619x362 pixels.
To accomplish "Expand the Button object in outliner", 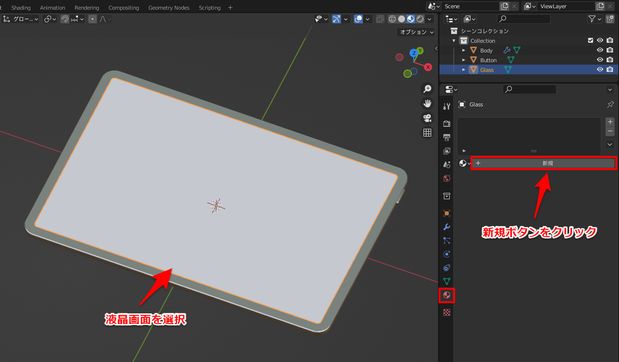I will pyautogui.click(x=463, y=60).
